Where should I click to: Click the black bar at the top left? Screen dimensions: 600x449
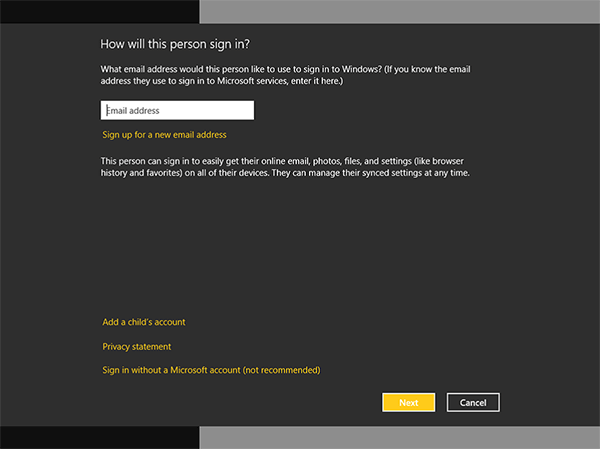coord(100,11)
